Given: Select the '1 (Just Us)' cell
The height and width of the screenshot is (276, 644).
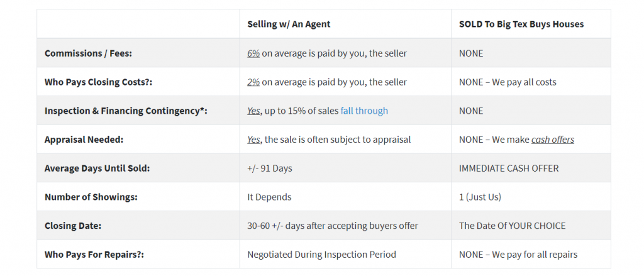Looking at the screenshot, I should tap(480, 197).
